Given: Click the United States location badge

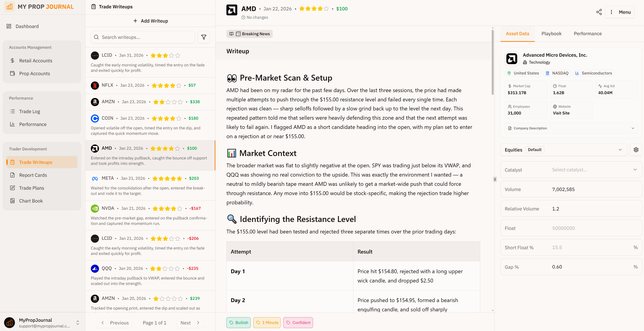Looking at the screenshot, I should point(523,73).
